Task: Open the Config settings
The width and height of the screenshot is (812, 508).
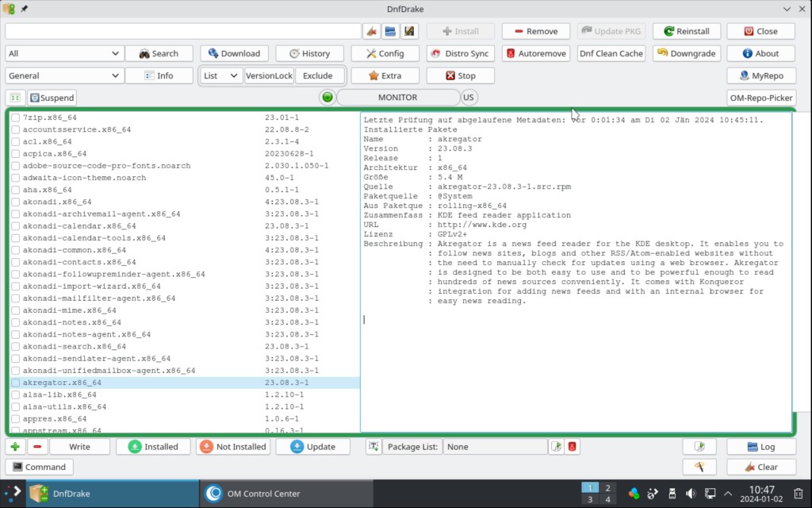Action: click(385, 53)
